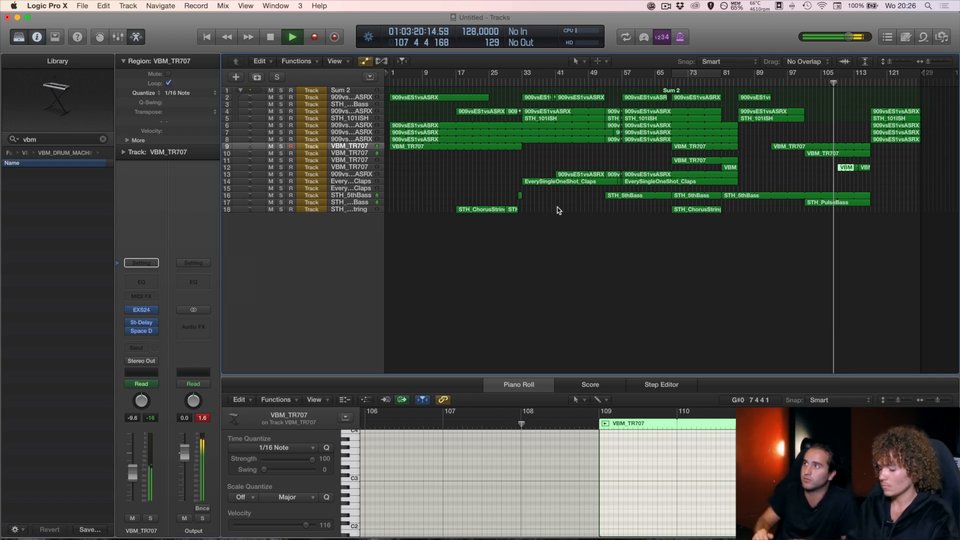Click the EXS24 instrument slot

tap(141, 310)
